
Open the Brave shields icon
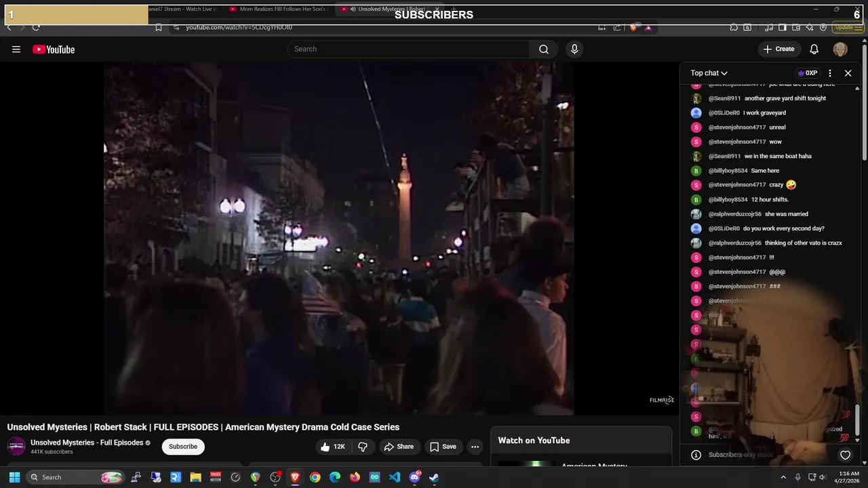pyautogui.click(x=633, y=27)
